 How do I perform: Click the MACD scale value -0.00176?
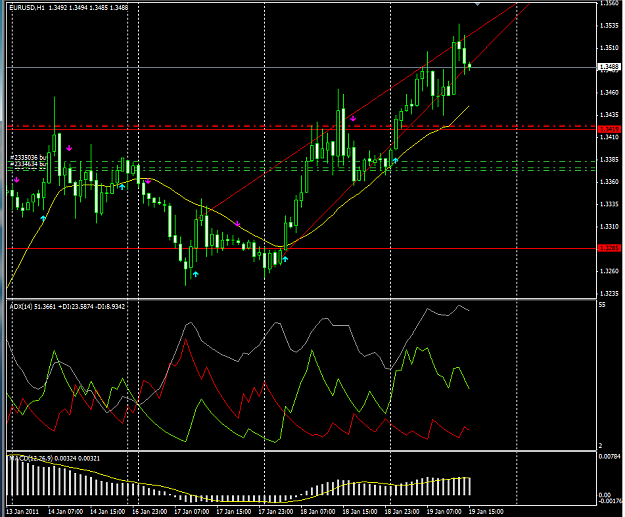(610, 501)
